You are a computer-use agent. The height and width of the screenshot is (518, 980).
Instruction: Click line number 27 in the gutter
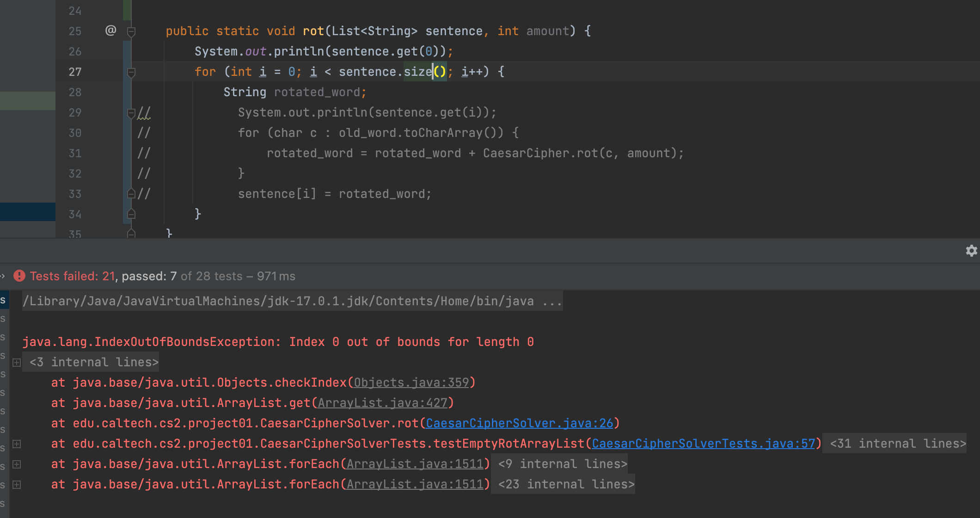75,72
